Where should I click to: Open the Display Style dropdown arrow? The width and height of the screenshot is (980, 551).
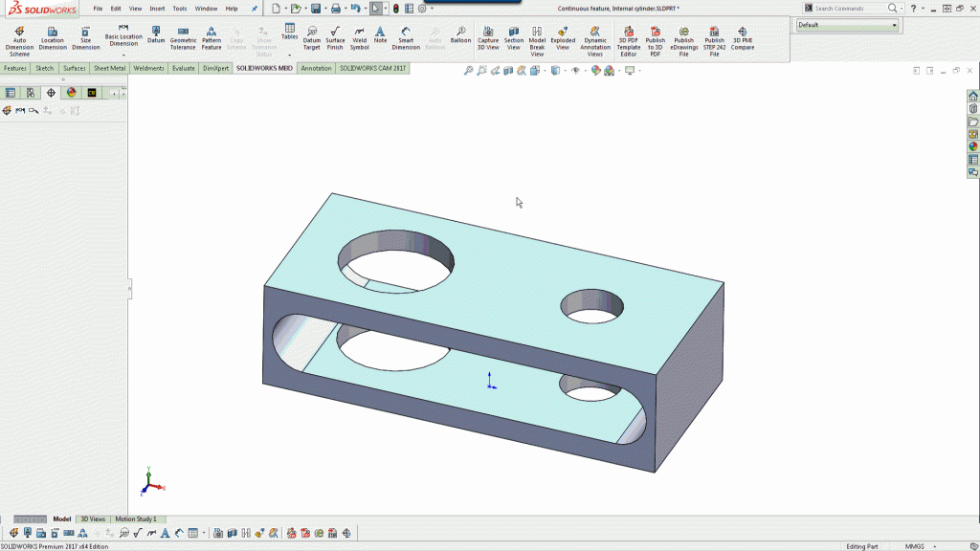565,72
